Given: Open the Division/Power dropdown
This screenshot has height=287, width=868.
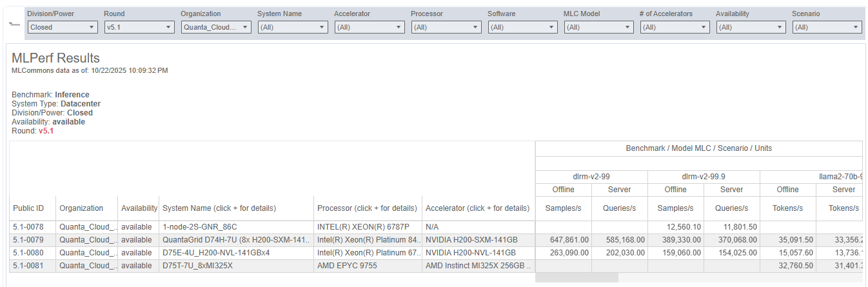Looking at the screenshot, I should coord(63,27).
